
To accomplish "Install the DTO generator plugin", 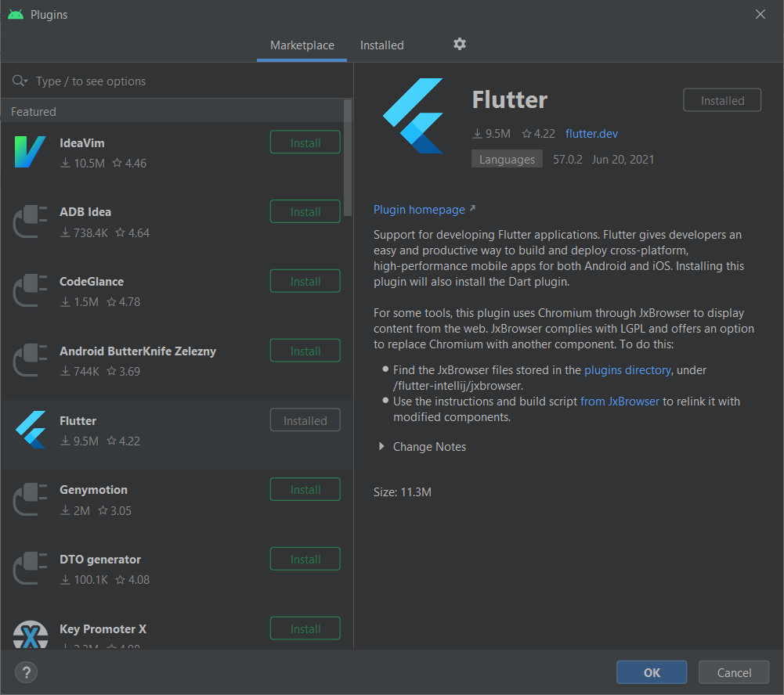I will [305, 559].
